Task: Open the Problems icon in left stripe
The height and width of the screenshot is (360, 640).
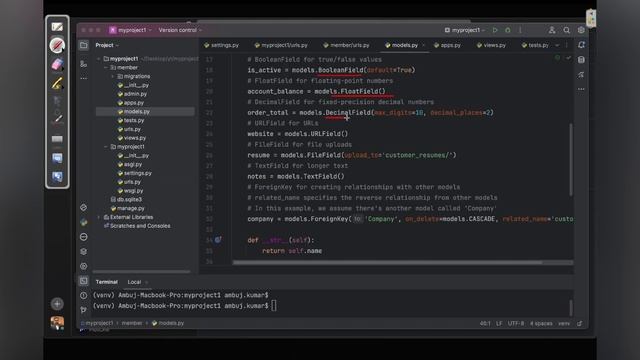Action: (84, 295)
